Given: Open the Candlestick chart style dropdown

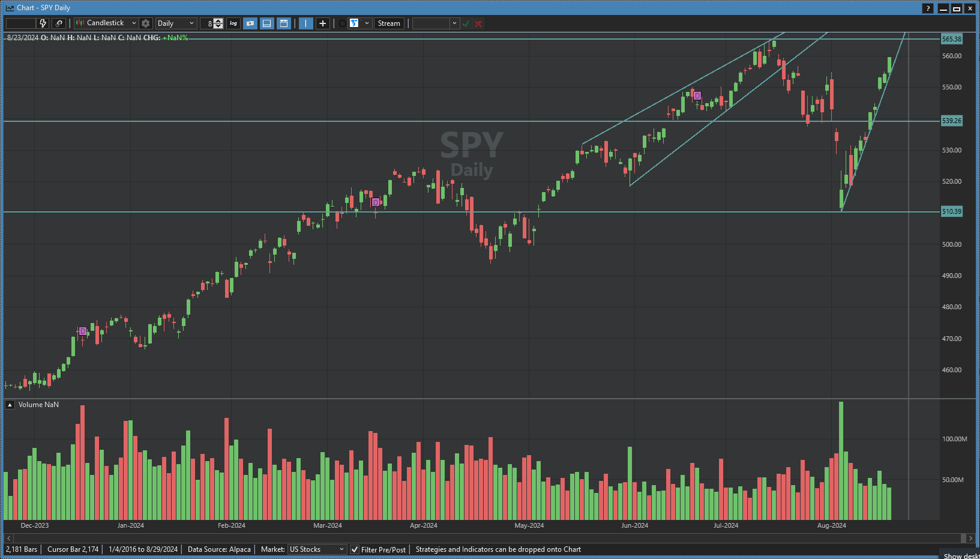Looking at the screenshot, I should pyautogui.click(x=134, y=23).
